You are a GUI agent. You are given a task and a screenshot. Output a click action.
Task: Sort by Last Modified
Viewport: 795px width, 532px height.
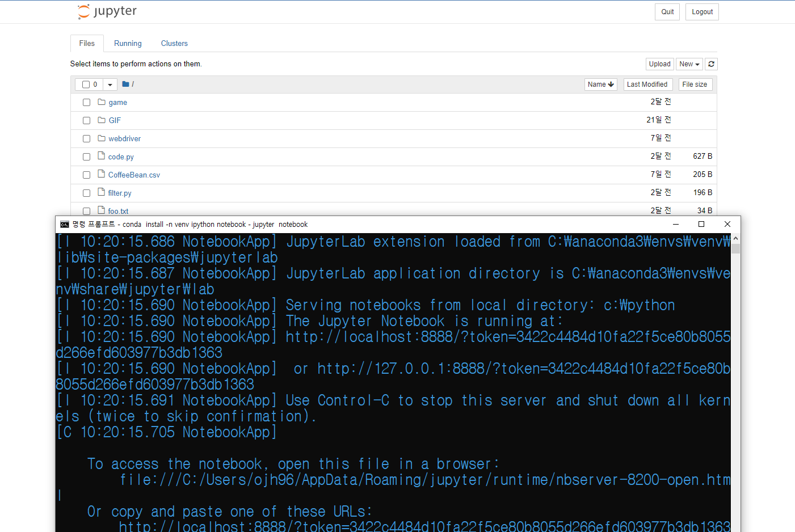(x=647, y=85)
